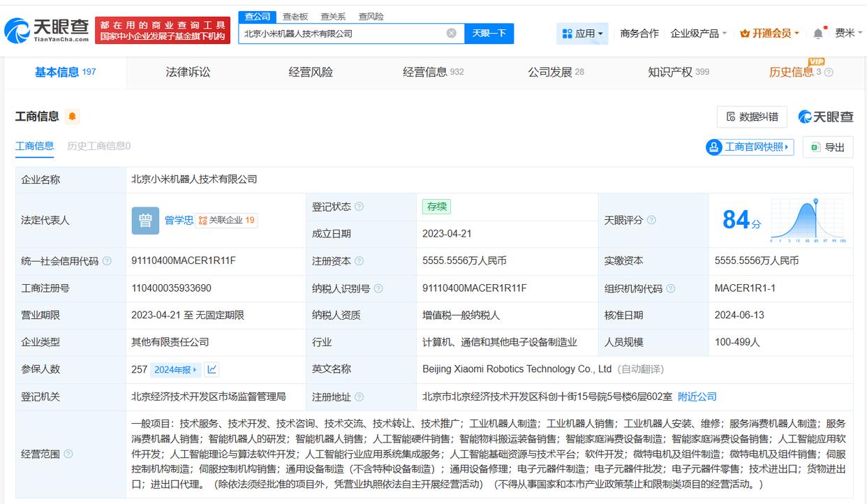Clear the search box text with X icon
The height and width of the screenshot is (504, 867).
tap(451, 34)
